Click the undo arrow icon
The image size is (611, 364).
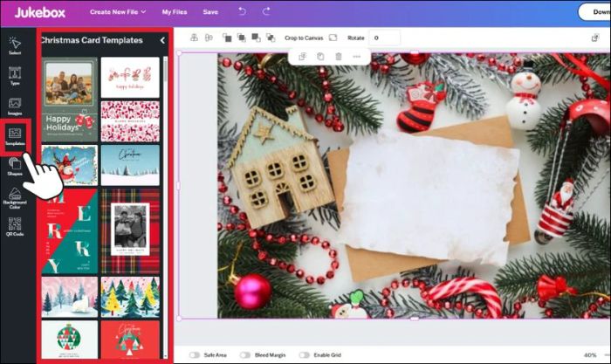tap(242, 11)
